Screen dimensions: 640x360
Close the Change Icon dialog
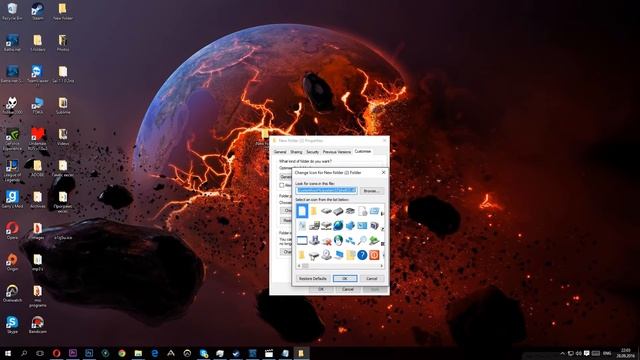pyautogui.click(x=383, y=173)
